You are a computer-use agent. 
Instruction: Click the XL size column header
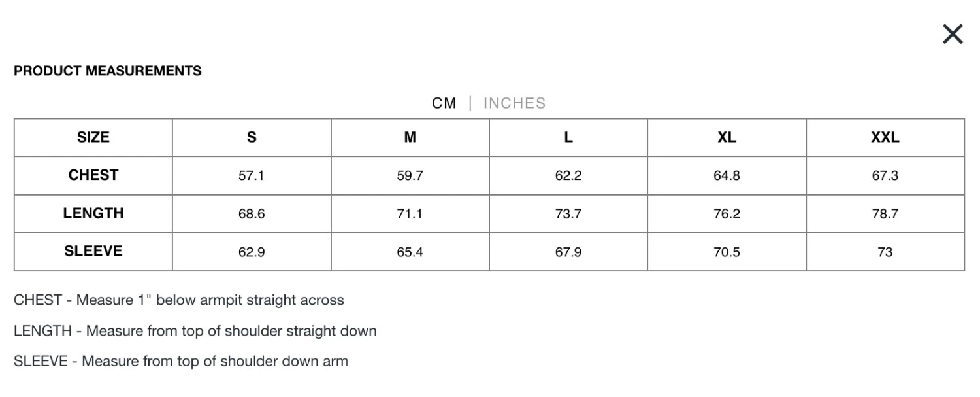click(727, 137)
